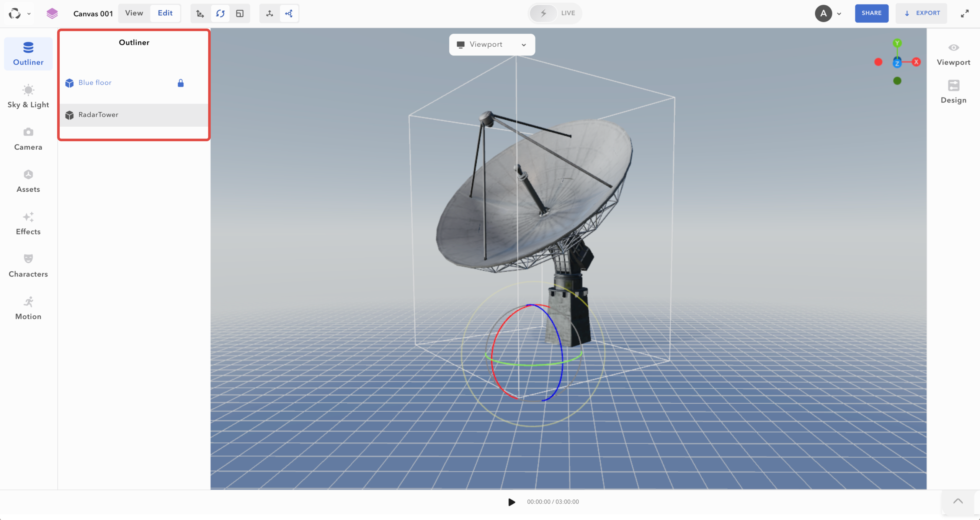
Task: Expand the app logo menu chevron
Action: (x=29, y=13)
